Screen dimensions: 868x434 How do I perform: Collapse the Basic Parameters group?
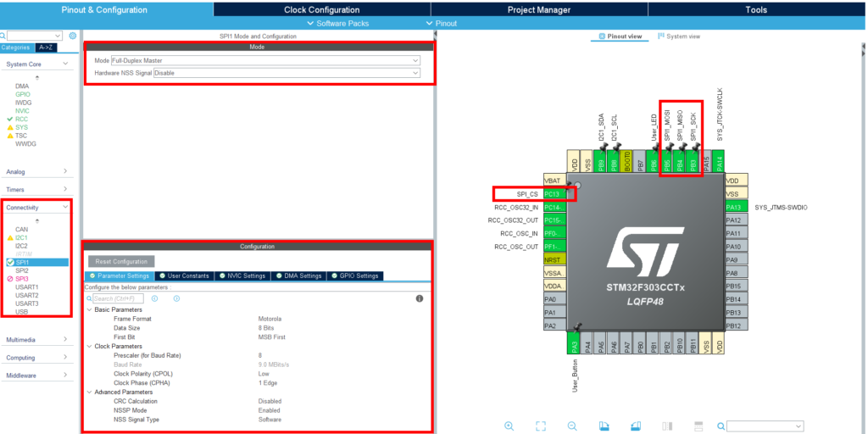[x=89, y=309]
